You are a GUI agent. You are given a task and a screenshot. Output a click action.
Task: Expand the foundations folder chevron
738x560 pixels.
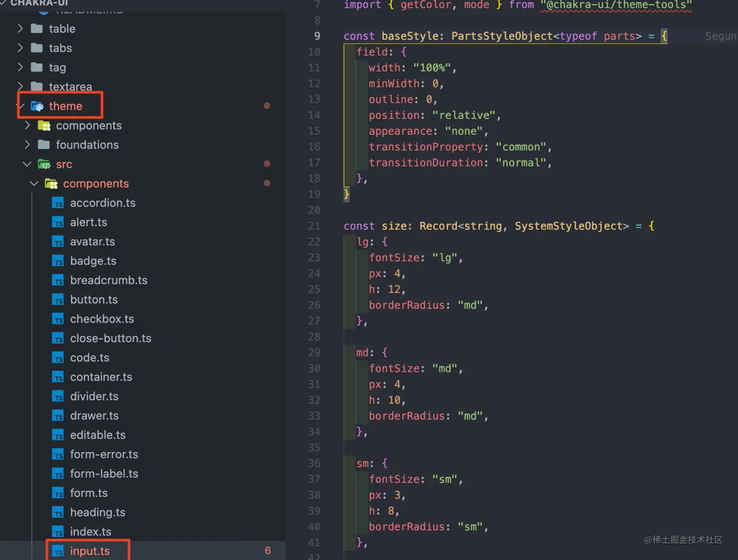tap(27, 145)
